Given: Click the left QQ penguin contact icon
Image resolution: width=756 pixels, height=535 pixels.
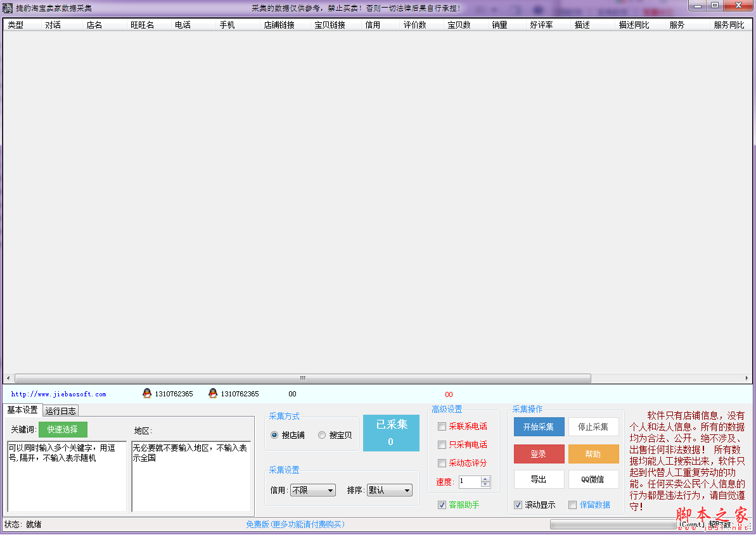Looking at the screenshot, I should pyautogui.click(x=147, y=393).
